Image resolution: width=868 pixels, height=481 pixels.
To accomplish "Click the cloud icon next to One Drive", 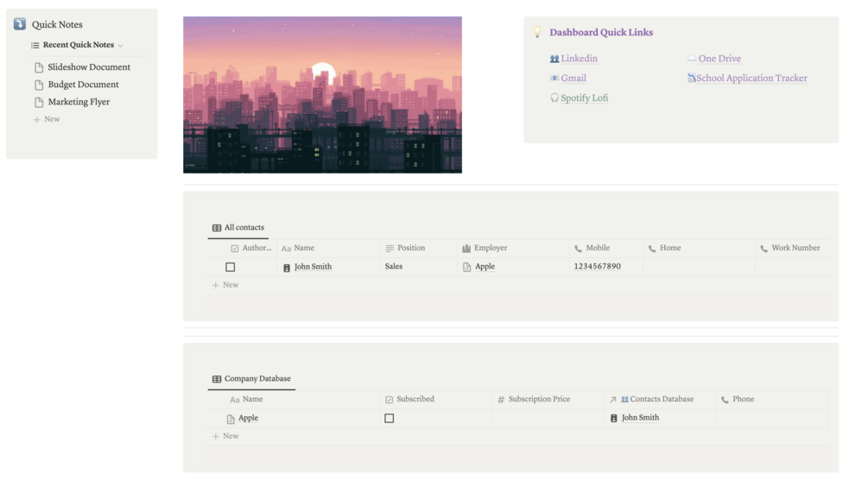I will point(692,58).
